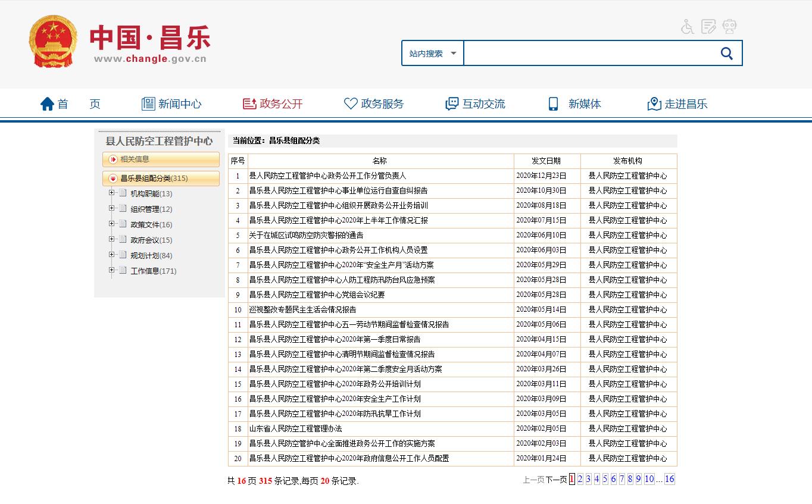
Task: Click the notepad edit icon at top right
Action: click(708, 27)
